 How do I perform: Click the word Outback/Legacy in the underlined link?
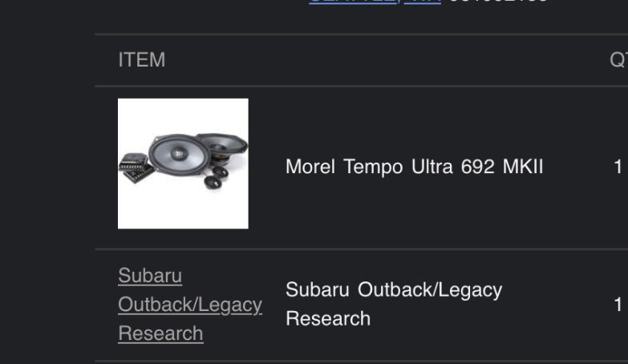point(190,305)
